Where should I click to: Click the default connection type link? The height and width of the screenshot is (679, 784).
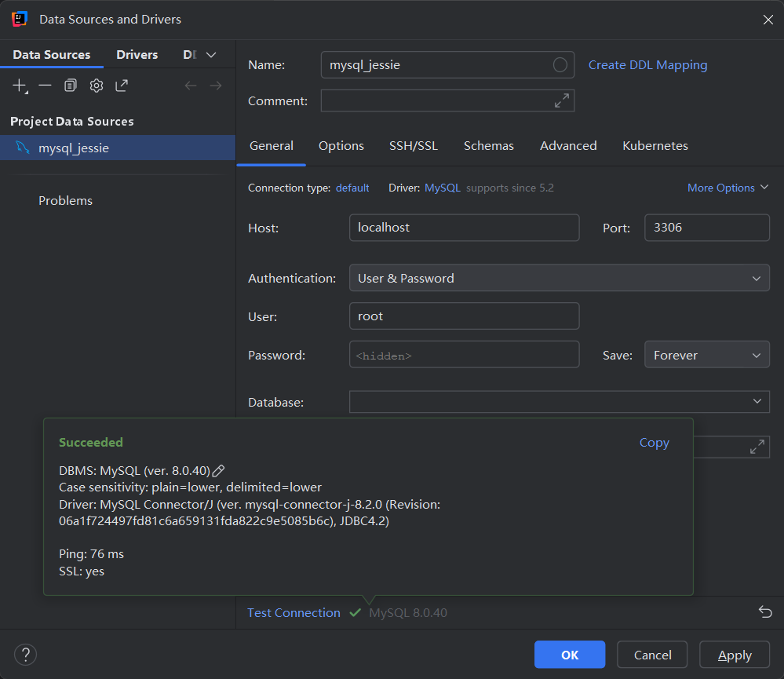click(x=352, y=188)
